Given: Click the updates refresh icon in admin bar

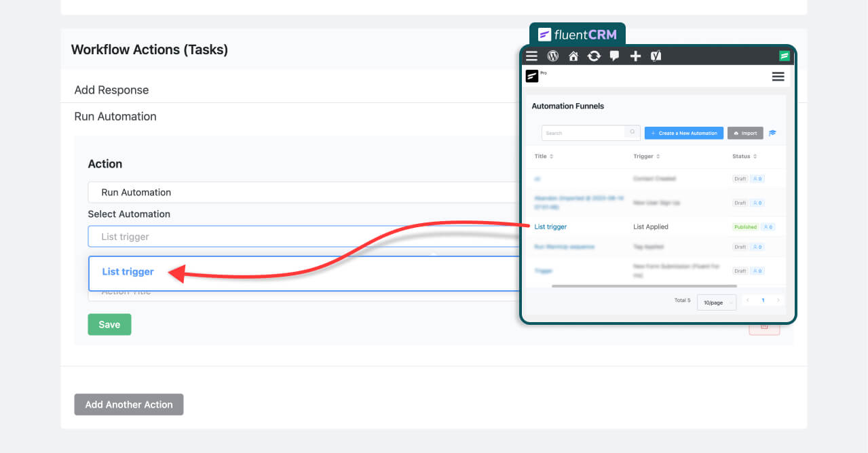Looking at the screenshot, I should point(594,56).
